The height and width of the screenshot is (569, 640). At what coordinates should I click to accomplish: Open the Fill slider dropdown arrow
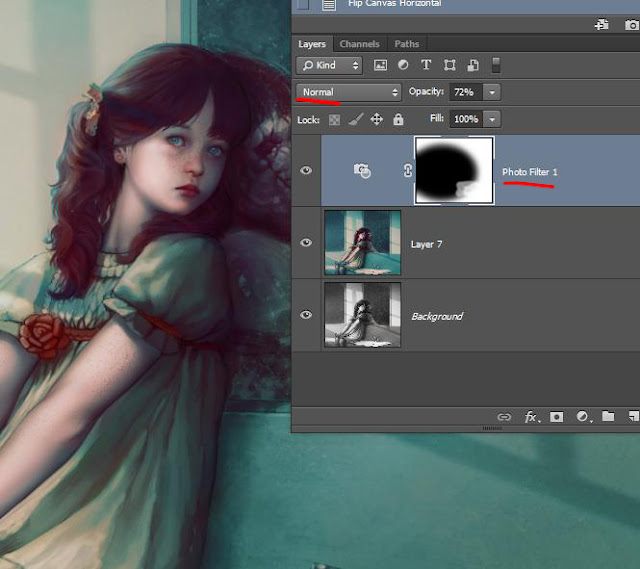(x=492, y=119)
